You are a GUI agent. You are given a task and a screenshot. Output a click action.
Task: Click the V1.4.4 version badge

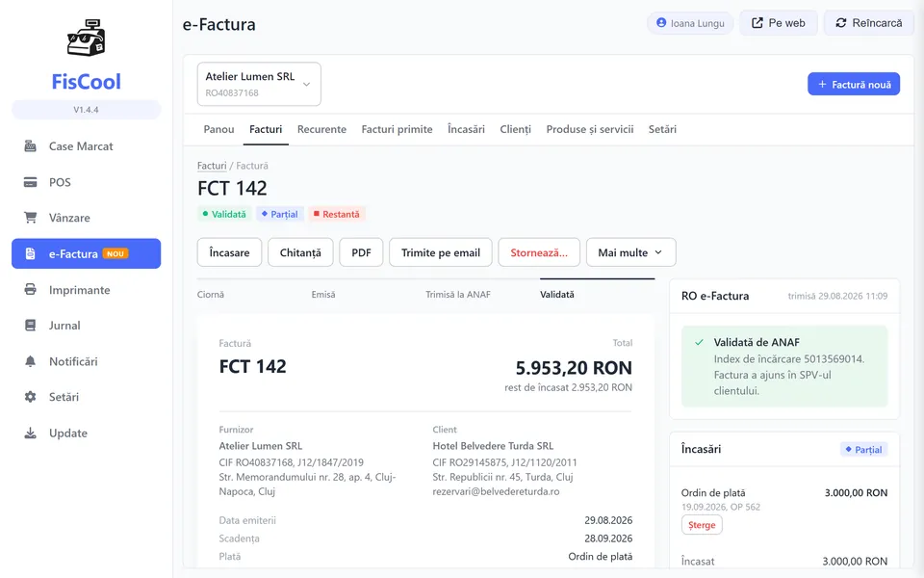86,110
